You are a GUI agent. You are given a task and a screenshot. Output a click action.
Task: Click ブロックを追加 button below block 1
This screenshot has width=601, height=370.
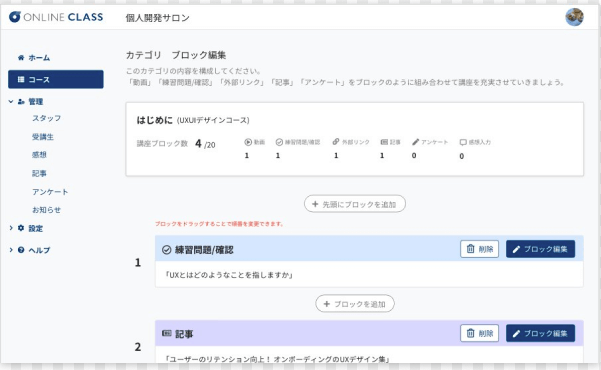tap(355, 304)
